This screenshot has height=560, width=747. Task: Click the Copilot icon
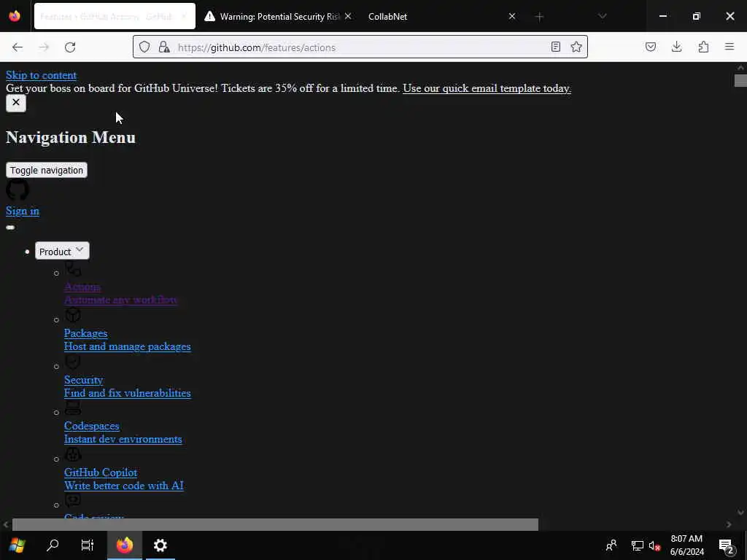(x=73, y=454)
